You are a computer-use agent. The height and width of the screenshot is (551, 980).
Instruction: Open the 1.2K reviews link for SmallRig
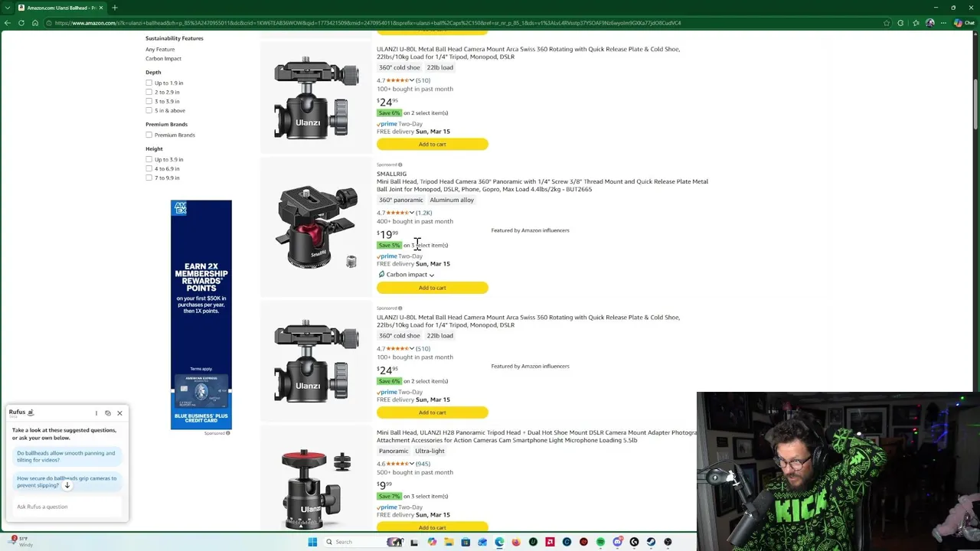pyautogui.click(x=423, y=213)
